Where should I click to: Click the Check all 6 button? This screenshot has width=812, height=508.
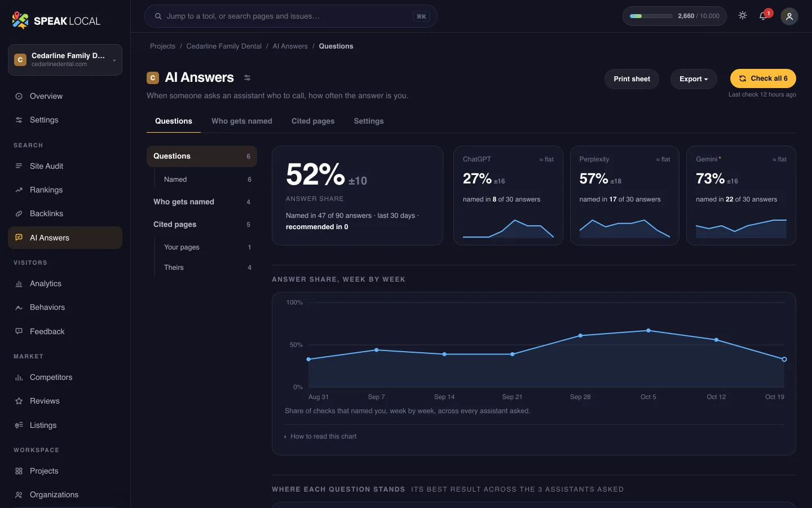pyautogui.click(x=763, y=78)
